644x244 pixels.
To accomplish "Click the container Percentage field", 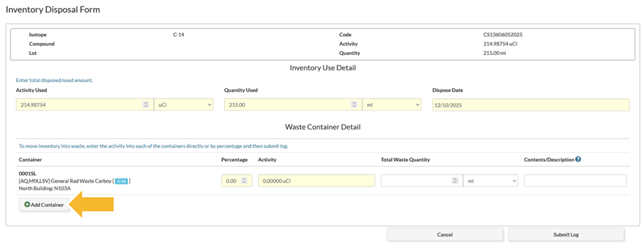I will pyautogui.click(x=236, y=181).
